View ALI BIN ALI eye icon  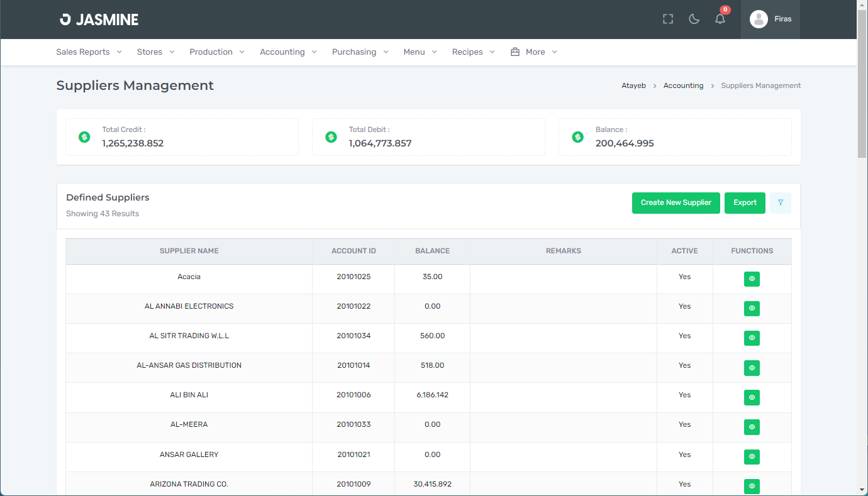click(752, 397)
